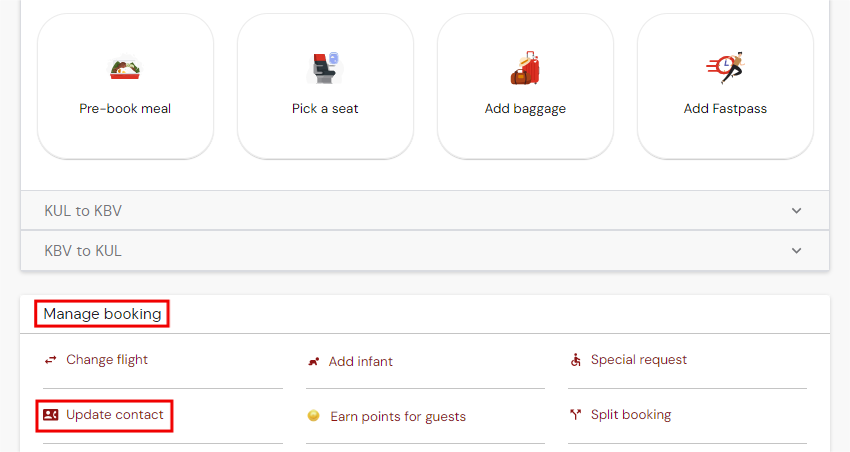Image resolution: width=850 pixels, height=452 pixels.
Task: Click the Change flight arrows icon
Action: coord(50,360)
